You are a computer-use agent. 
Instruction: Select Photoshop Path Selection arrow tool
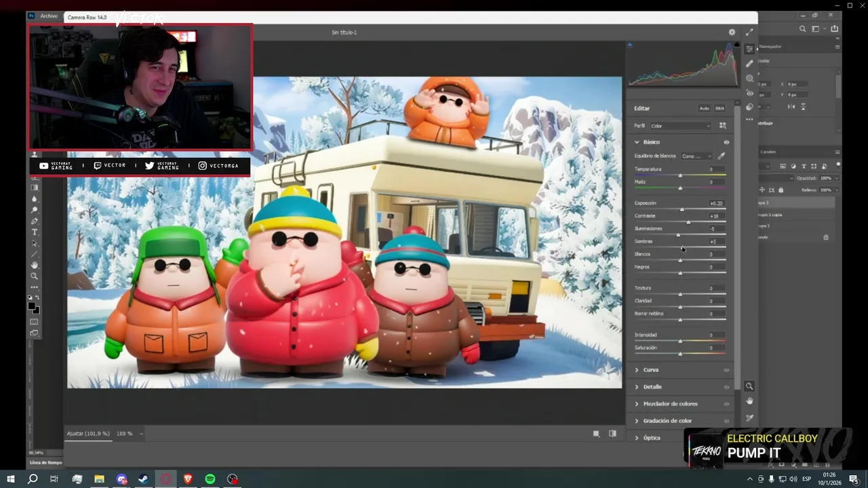pyautogui.click(x=35, y=243)
